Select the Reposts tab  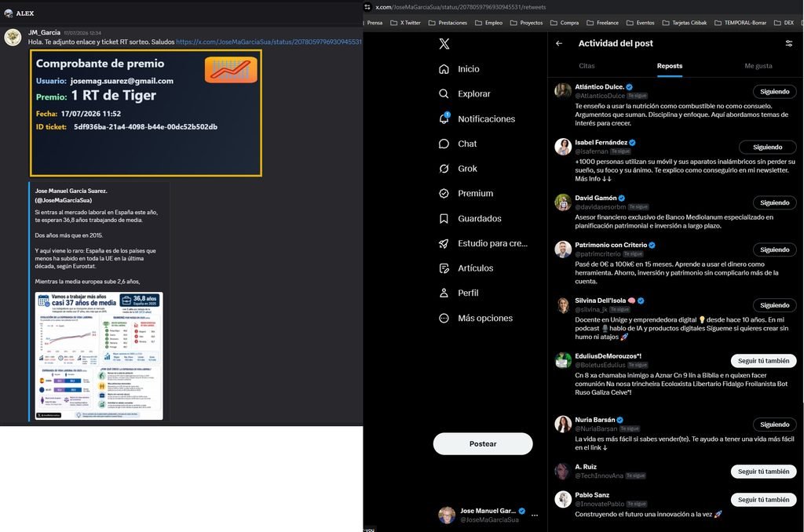coord(670,66)
